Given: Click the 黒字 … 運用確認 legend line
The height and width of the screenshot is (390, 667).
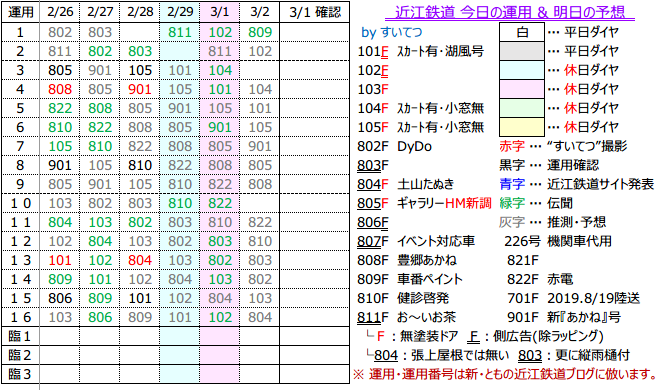Looking at the screenshot, I should pyautogui.click(x=549, y=165).
